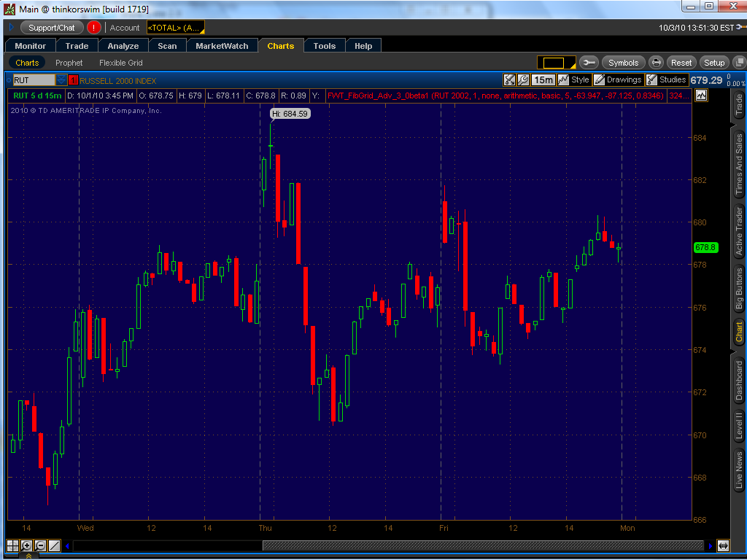
Task: Click the Reset button
Action: tap(681, 63)
